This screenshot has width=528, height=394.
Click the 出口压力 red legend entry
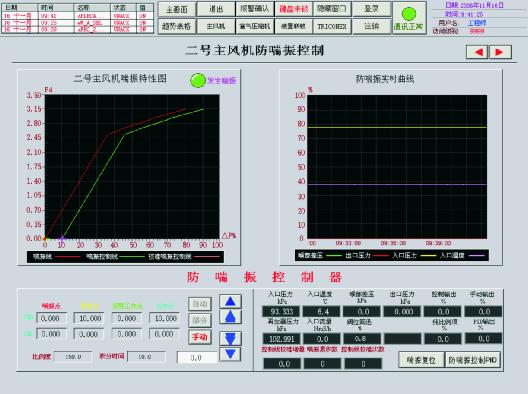(367, 256)
